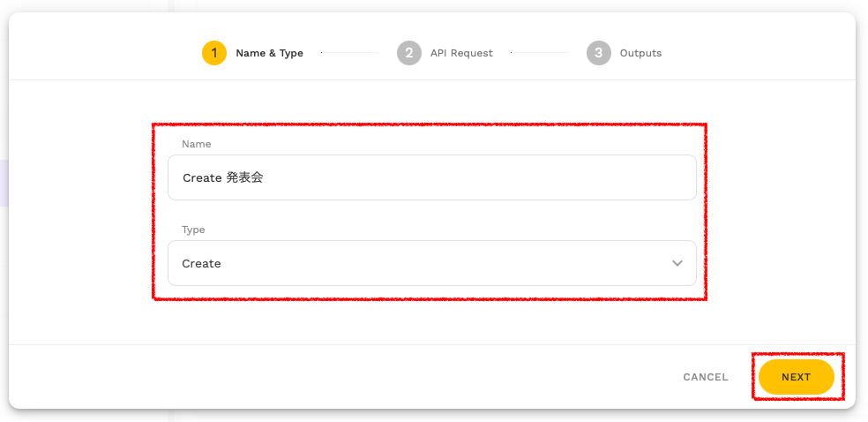Go to Name & Type step label
The height and width of the screenshot is (422, 868).
click(270, 53)
